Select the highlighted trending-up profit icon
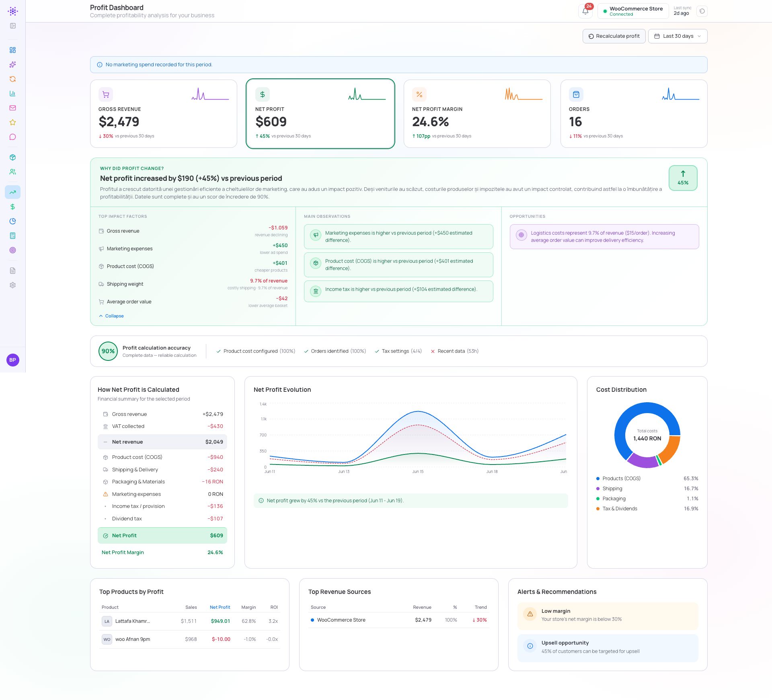Screen dimensions: 772x700 pos(13,192)
